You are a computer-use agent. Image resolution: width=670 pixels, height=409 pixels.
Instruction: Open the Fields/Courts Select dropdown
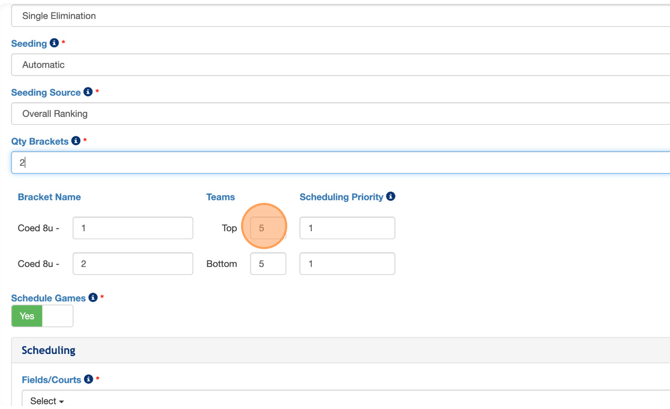click(47, 400)
